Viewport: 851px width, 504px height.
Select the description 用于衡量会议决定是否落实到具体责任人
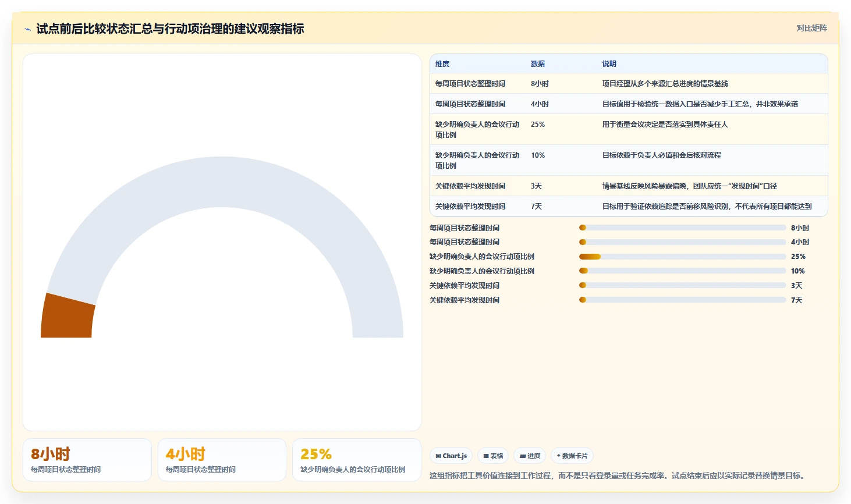(x=665, y=125)
